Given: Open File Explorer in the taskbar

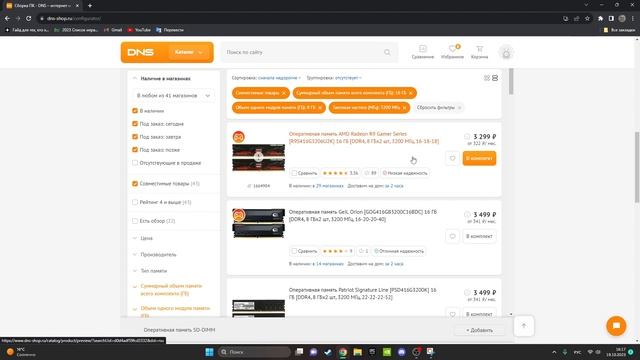Looking at the screenshot, I should coord(358,352).
